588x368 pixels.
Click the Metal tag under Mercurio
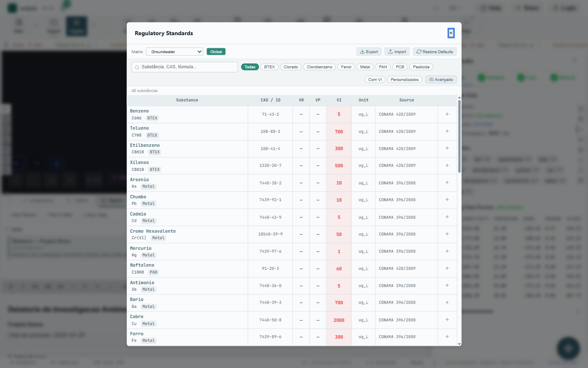(149, 255)
